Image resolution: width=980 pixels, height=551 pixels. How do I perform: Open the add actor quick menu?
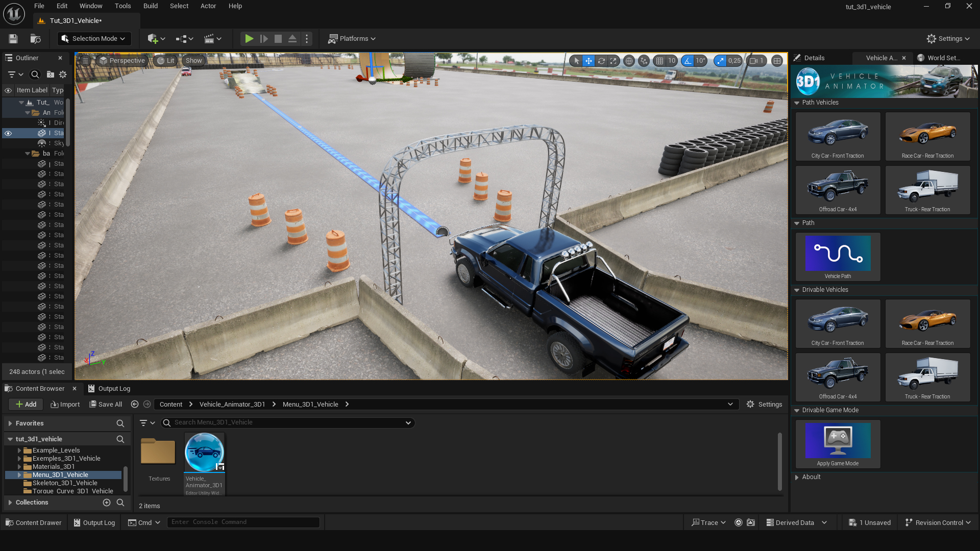click(156, 39)
